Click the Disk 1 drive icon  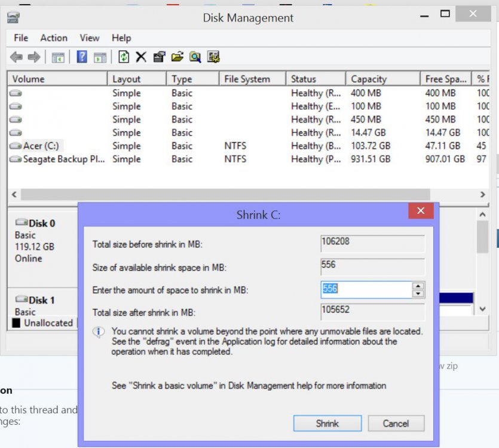(22, 299)
